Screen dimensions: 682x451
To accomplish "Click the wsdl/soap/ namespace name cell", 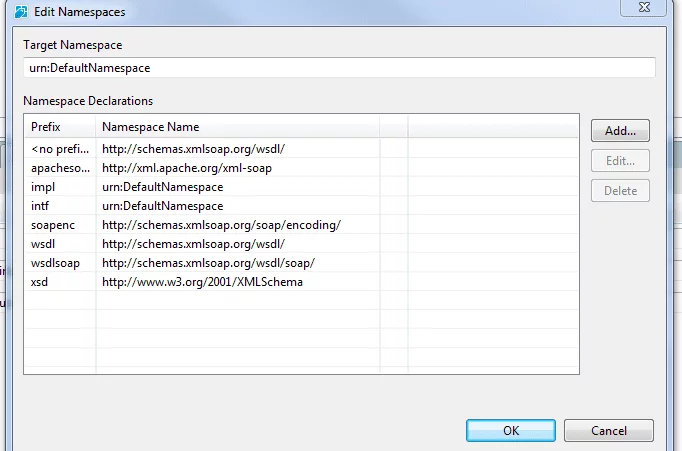I will pyautogui.click(x=208, y=263).
